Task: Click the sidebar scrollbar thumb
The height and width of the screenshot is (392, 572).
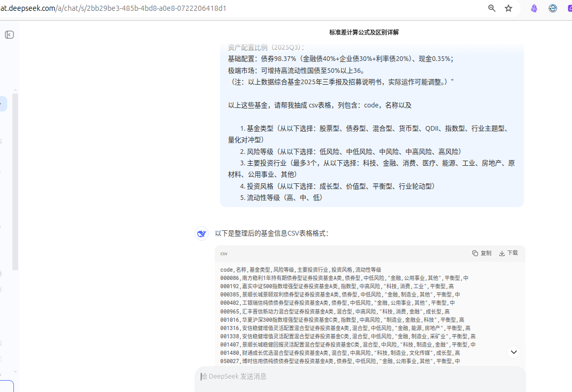Action: pos(15,182)
